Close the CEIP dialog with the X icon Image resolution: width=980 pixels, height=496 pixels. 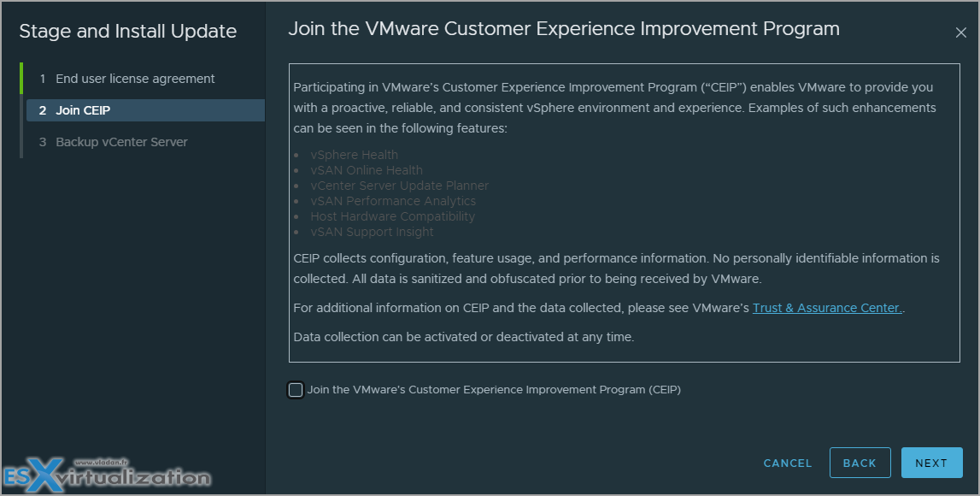coord(960,32)
